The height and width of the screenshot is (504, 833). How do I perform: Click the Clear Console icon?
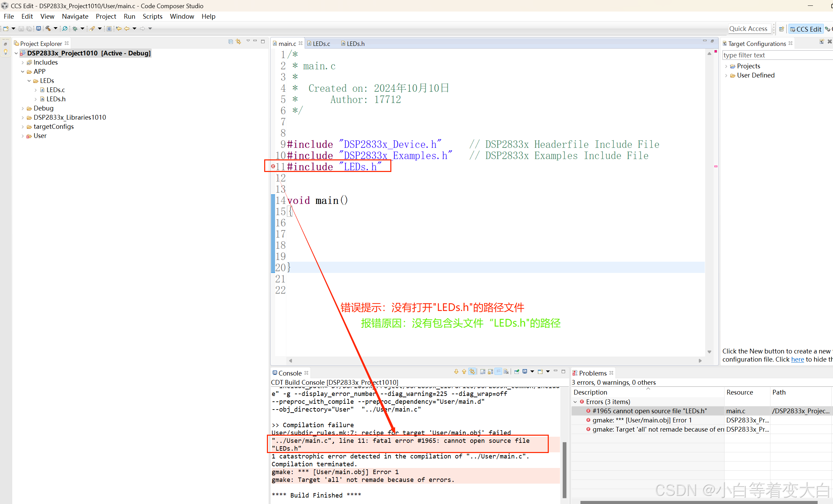coord(506,371)
